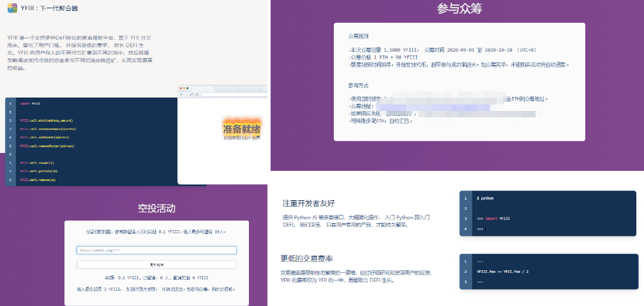Viewport: 644px width, 306px height.
Task: Click the 'YFIII：下一代聚合器' title
Action: point(49,8)
